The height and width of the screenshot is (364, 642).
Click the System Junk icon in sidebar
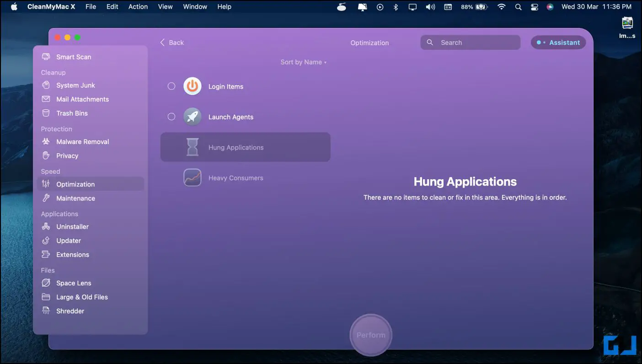(46, 85)
